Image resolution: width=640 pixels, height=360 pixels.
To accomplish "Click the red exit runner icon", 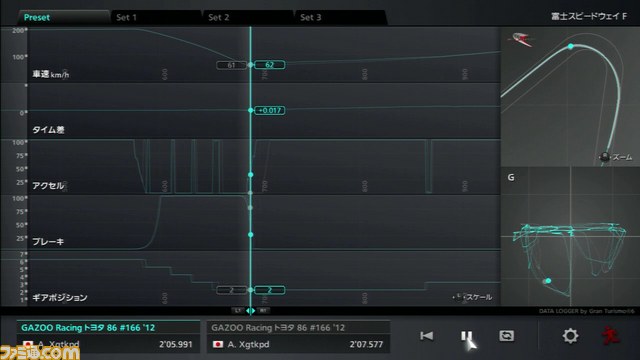I will click(611, 336).
